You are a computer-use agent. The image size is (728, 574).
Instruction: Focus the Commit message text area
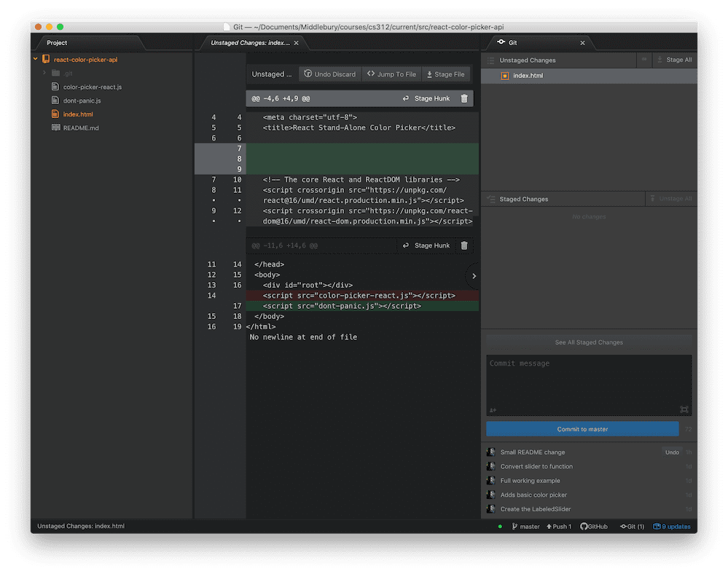click(x=589, y=385)
